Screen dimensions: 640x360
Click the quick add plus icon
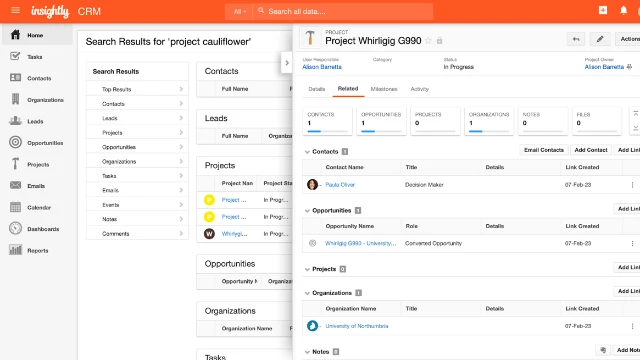pyautogui.click(x=603, y=10)
